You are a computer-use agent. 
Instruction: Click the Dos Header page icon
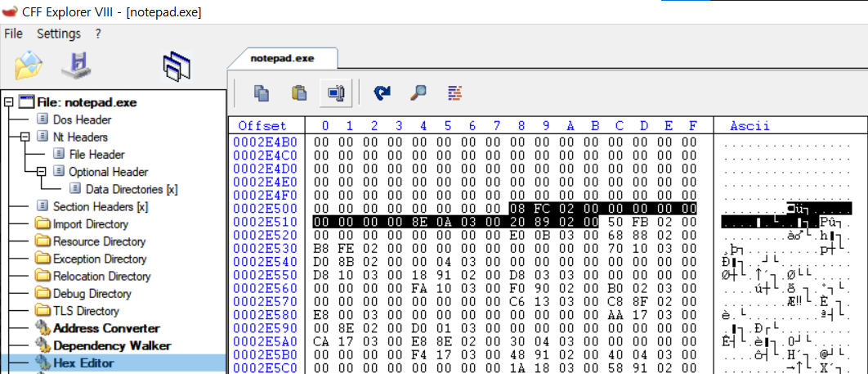coord(43,119)
